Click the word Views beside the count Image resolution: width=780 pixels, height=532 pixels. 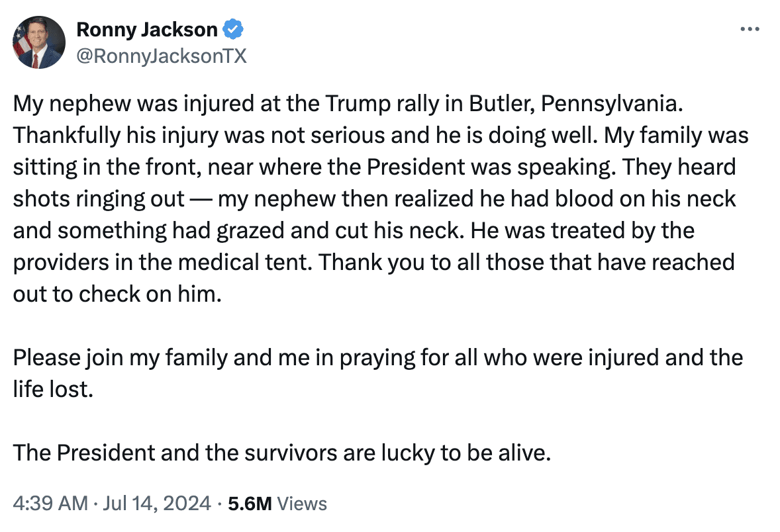click(x=302, y=504)
